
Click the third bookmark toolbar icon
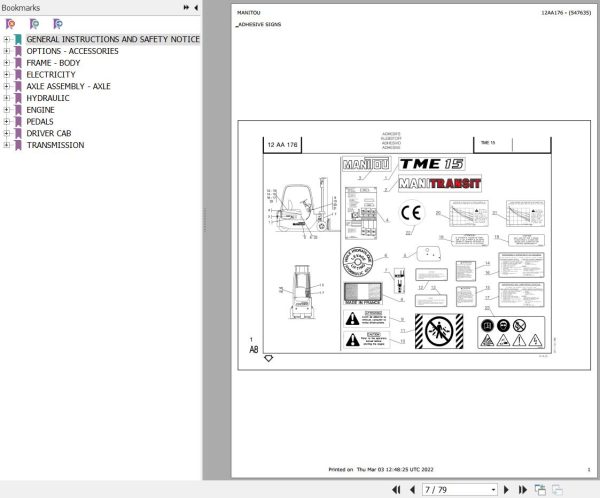coord(58,24)
